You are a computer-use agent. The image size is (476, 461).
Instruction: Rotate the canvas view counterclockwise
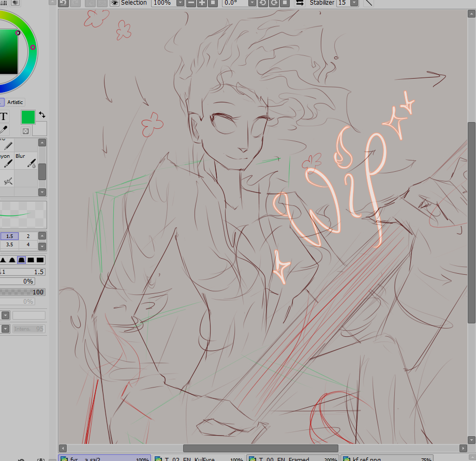263,3
